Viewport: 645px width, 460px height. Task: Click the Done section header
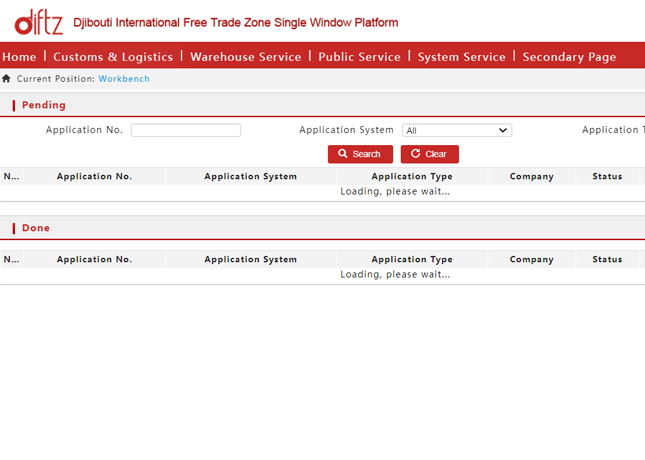point(36,228)
